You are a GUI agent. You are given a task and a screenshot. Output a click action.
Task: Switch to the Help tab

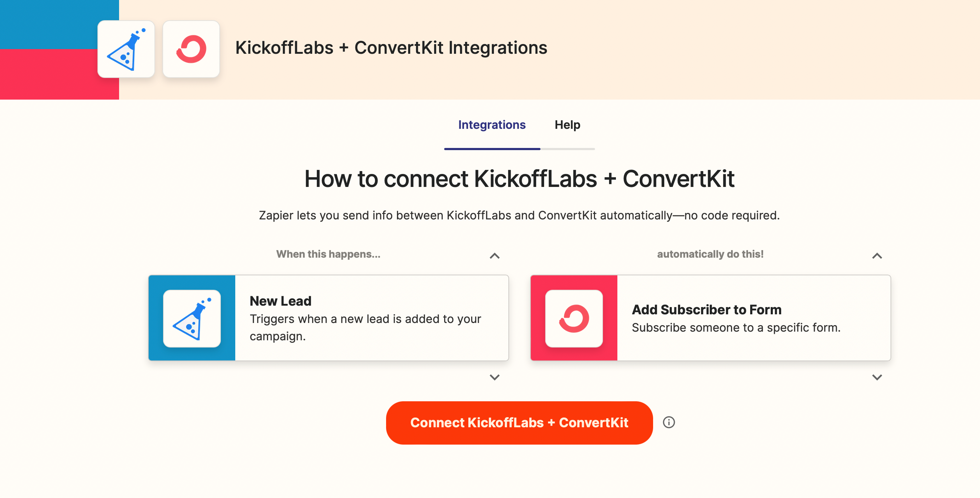tap(567, 125)
